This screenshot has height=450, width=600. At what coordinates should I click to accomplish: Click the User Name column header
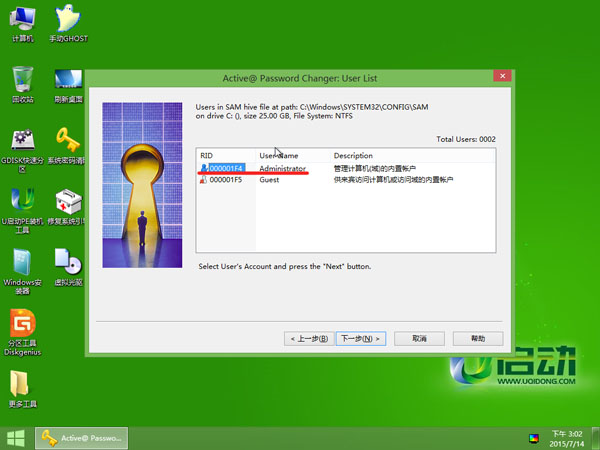[x=293, y=156]
